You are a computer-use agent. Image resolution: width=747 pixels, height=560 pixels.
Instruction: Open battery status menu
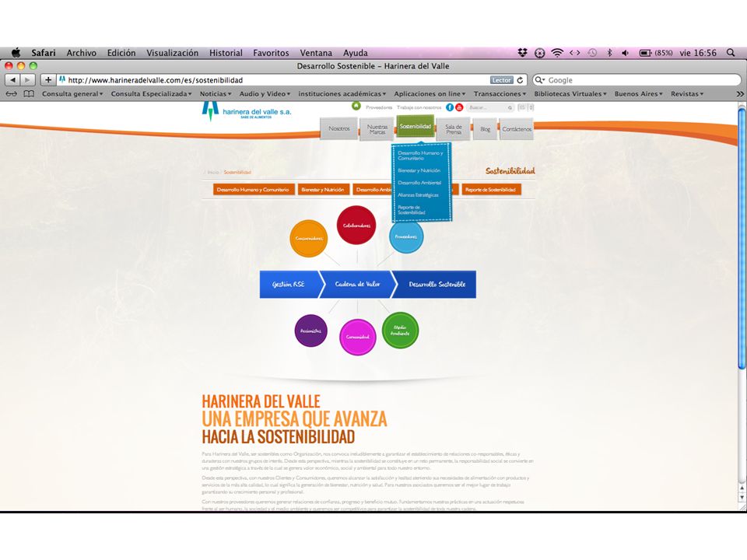655,53
